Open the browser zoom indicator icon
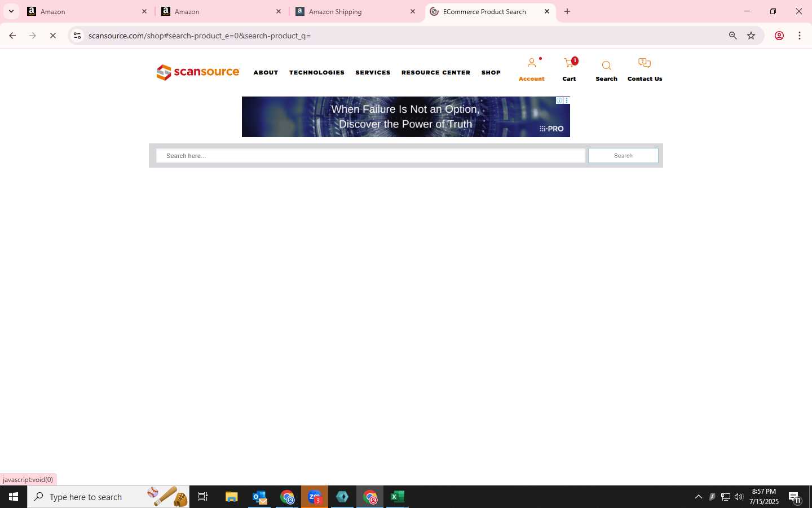This screenshot has width=812, height=508. point(732,36)
